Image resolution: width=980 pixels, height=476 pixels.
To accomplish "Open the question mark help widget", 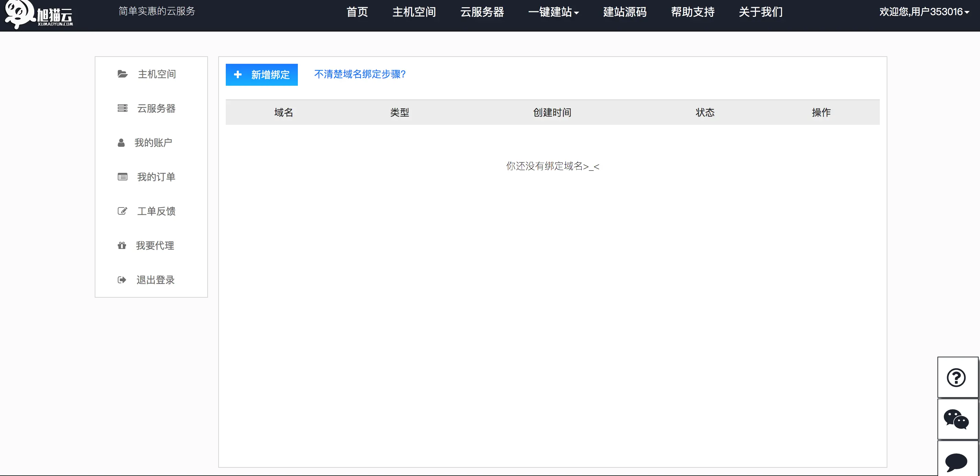I will click(x=957, y=378).
